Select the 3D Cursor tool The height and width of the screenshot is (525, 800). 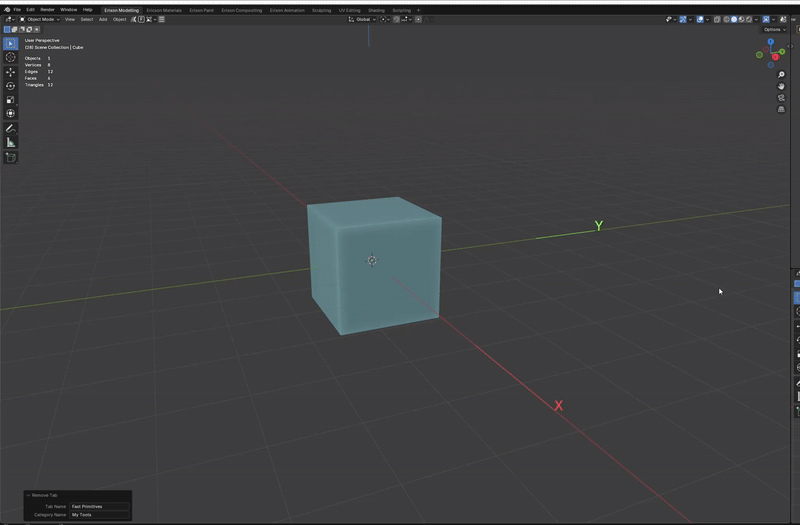[10, 57]
